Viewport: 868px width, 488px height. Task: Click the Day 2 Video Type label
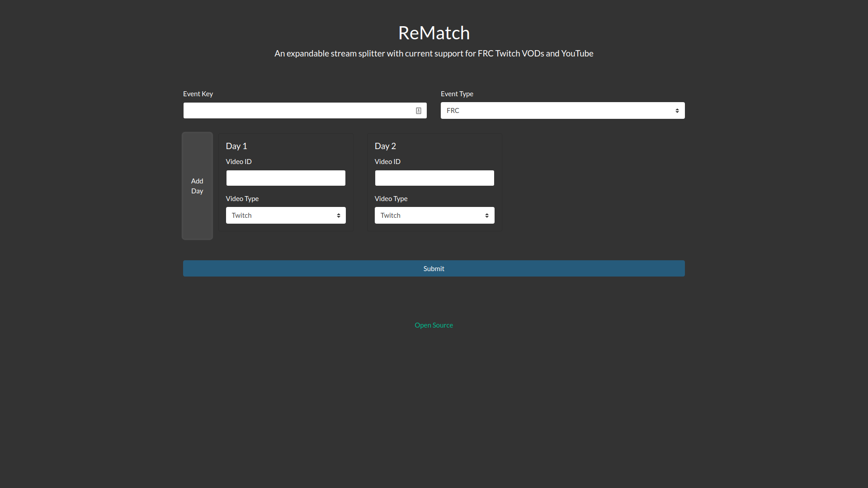(x=391, y=199)
